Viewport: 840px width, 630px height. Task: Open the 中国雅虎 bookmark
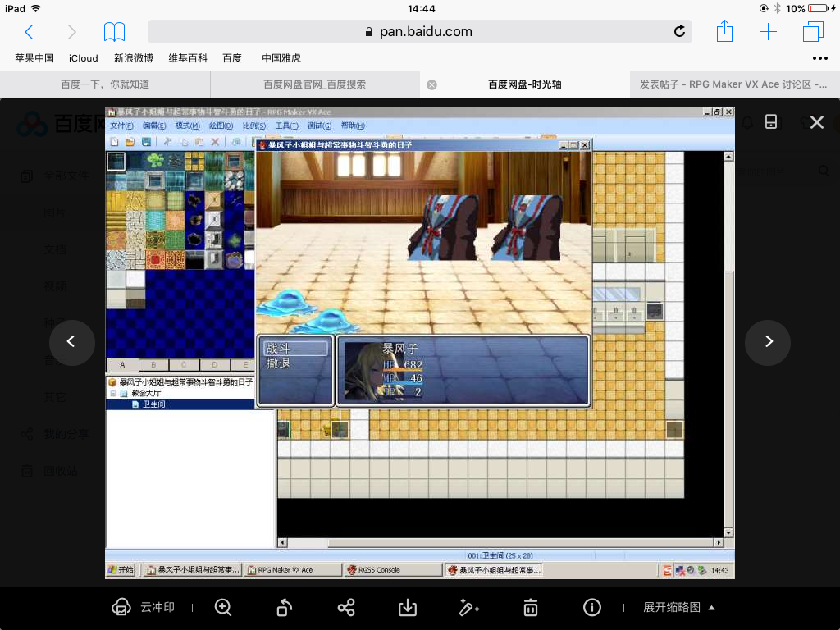(x=281, y=58)
